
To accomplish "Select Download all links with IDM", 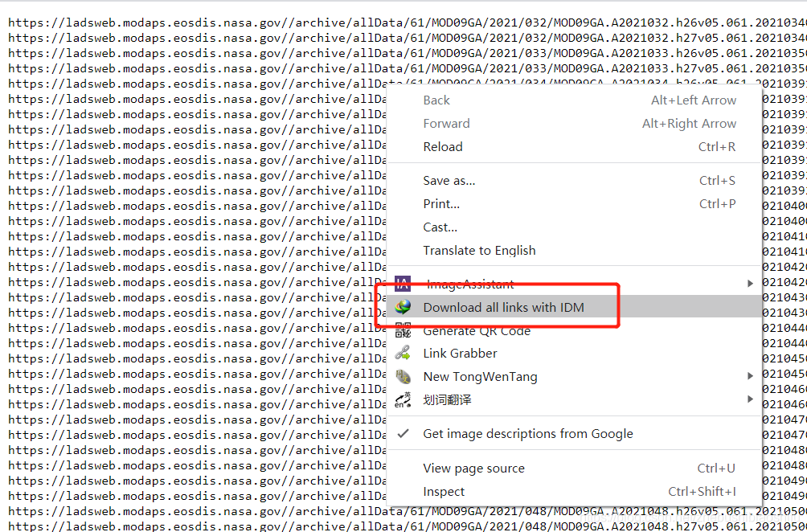I will 574,307.
